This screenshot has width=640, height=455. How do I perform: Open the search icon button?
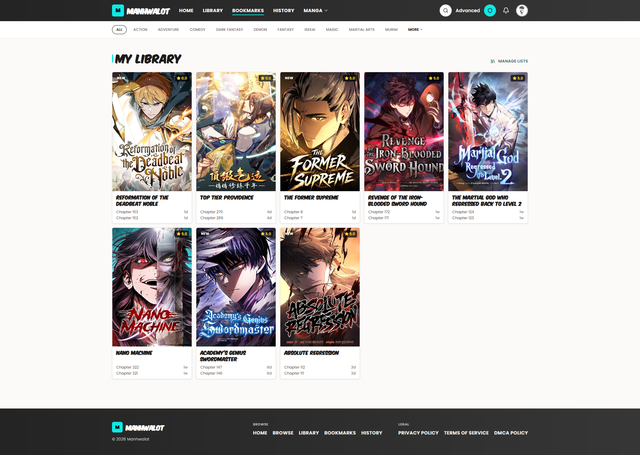click(445, 11)
